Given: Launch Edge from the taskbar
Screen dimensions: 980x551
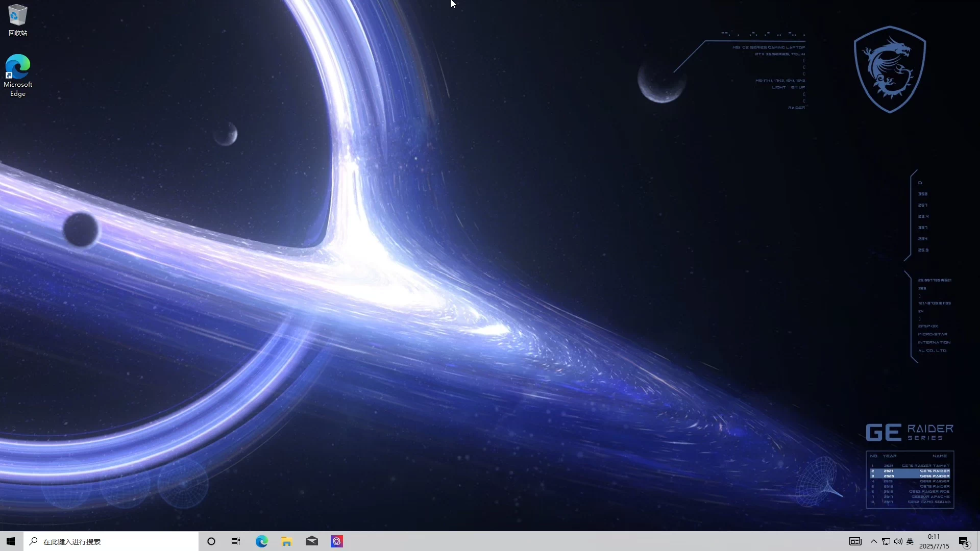Looking at the screenshot, I should [261, 541].
